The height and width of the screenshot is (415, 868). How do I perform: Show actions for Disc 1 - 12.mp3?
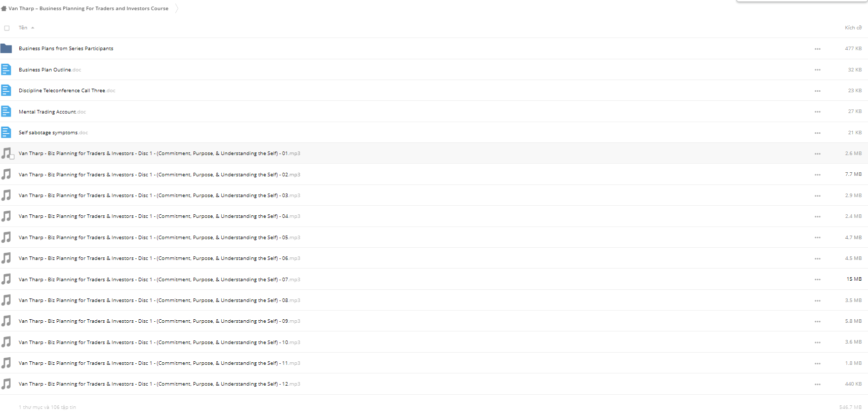(x=817, y=385)
